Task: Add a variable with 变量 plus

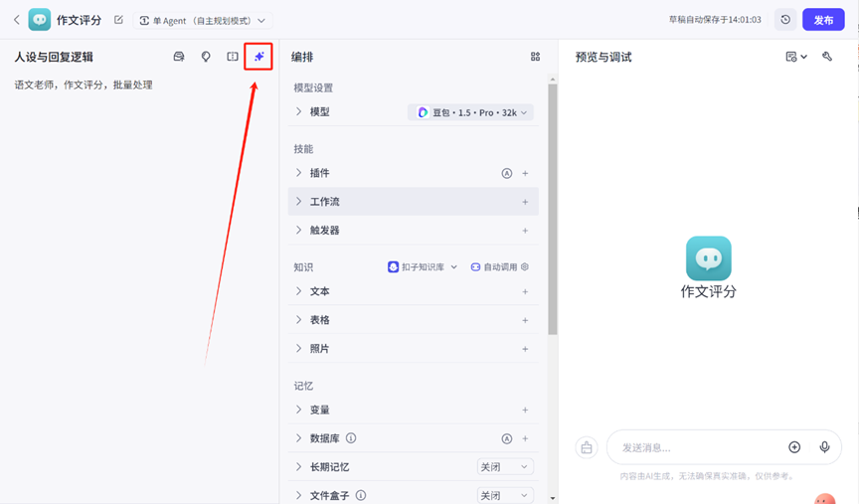Action: (x=525, y=410)
